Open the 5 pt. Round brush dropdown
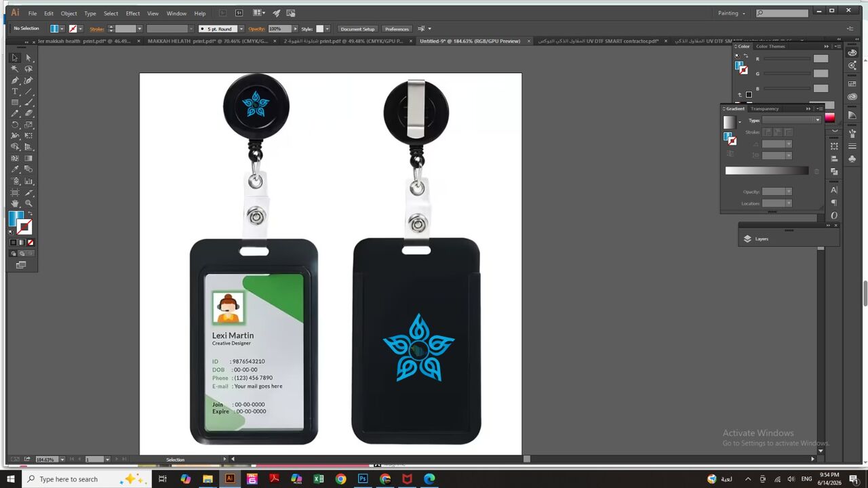The image size is (868, 488). pos(221,28)
